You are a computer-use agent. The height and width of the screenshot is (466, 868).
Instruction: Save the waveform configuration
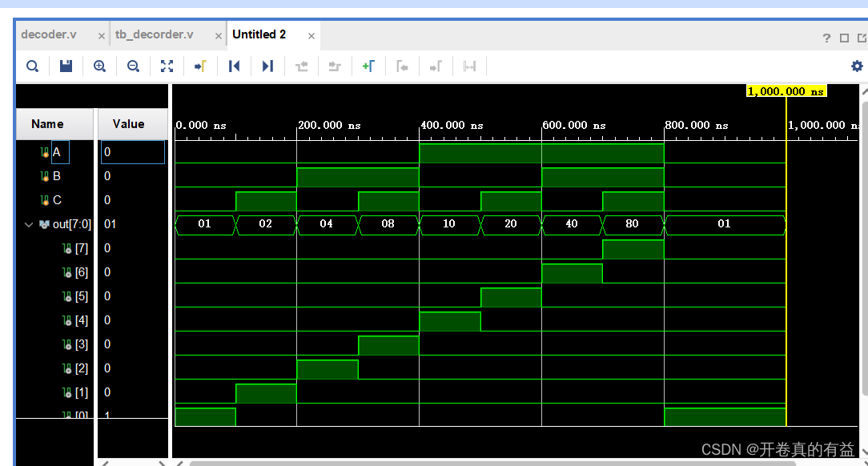tap(66, 66)
